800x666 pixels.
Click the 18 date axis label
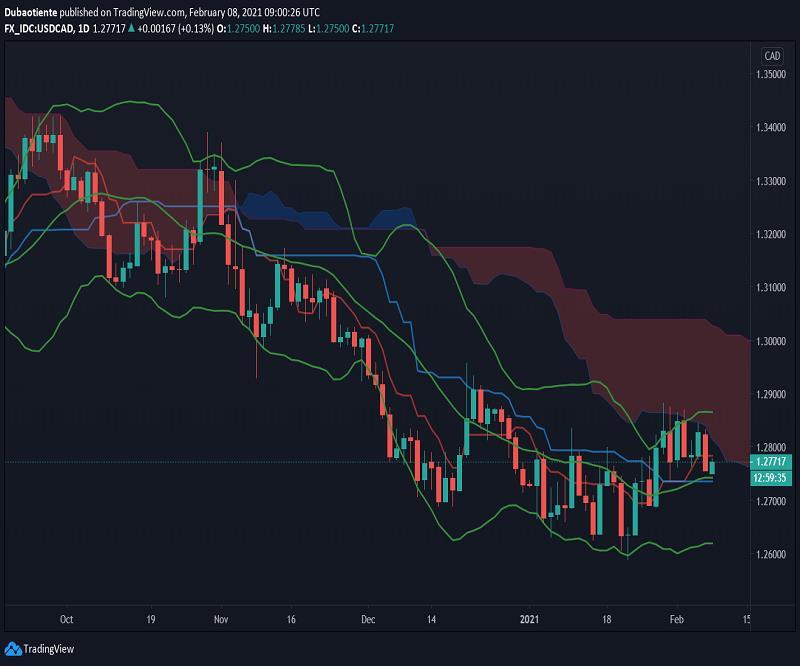pyautogui.click(x=606, y=619)
